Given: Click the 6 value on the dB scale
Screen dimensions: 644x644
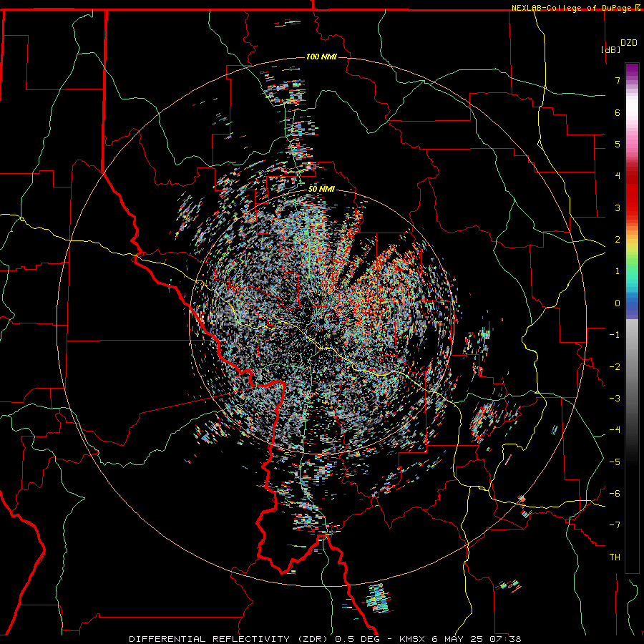Looking at the screenshot, I should (618, 112).
